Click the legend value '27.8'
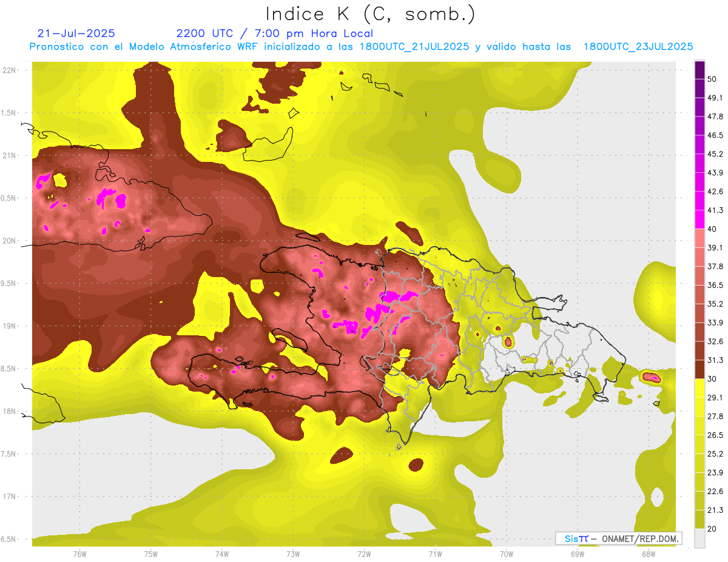Screen dimensions: 728x562 point(715,416)
